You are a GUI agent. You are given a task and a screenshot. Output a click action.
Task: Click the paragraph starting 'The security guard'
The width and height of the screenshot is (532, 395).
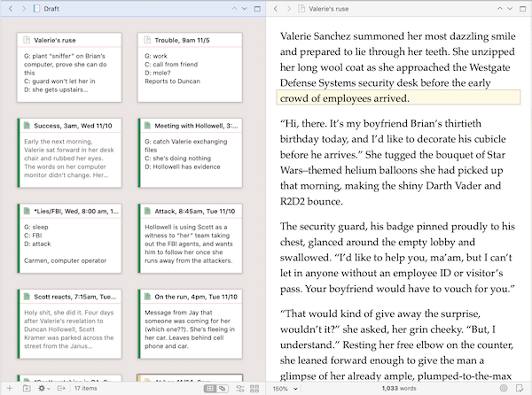click(x=397, y=258)
